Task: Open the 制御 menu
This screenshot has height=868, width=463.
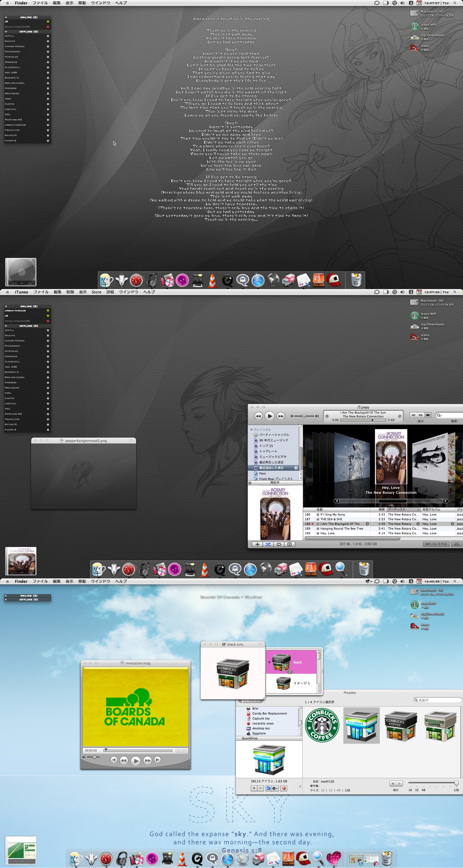Action: click(x=70, y=292)
